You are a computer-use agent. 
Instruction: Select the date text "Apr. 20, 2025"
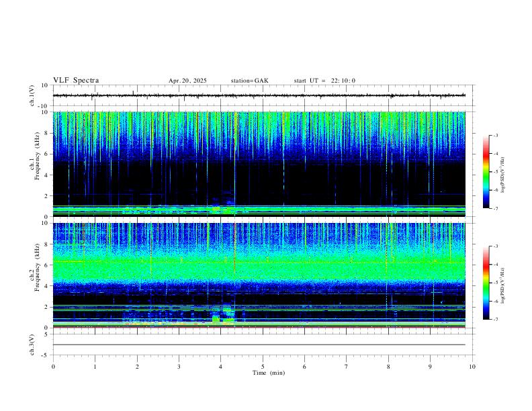pos(187,81)
